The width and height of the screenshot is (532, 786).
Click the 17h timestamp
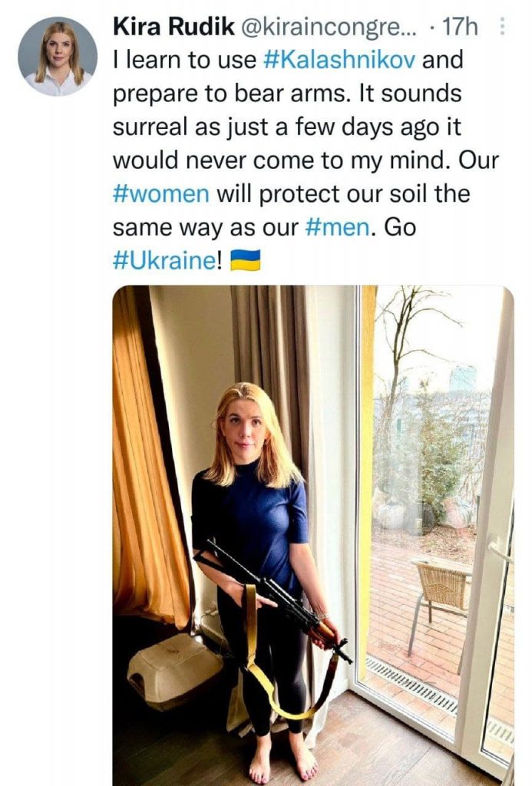tap(461, 28)
